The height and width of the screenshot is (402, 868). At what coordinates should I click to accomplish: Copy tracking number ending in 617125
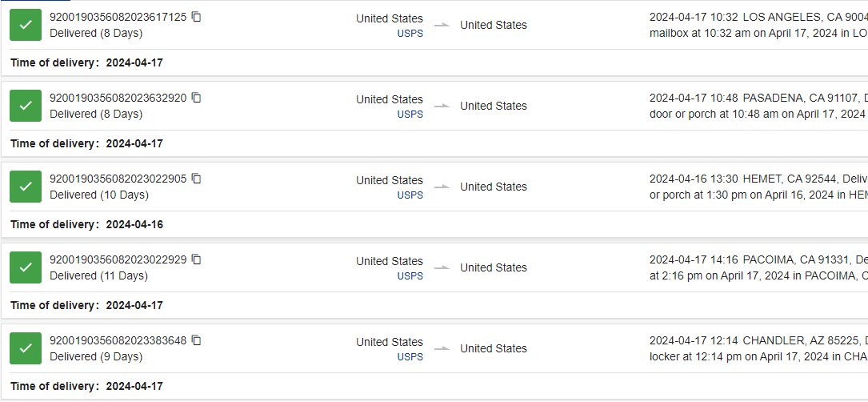197,17
